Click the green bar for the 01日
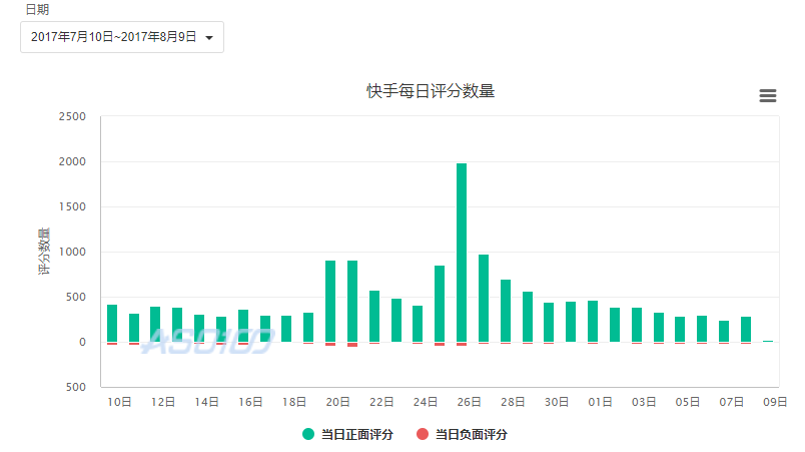Image resolution: width=805 pixels, height=452 pixels. coord(593,322)
